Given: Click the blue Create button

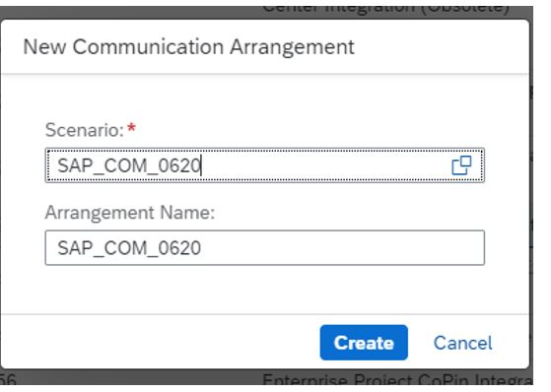Looking at the screenshot, I should [x=364, y=343].
